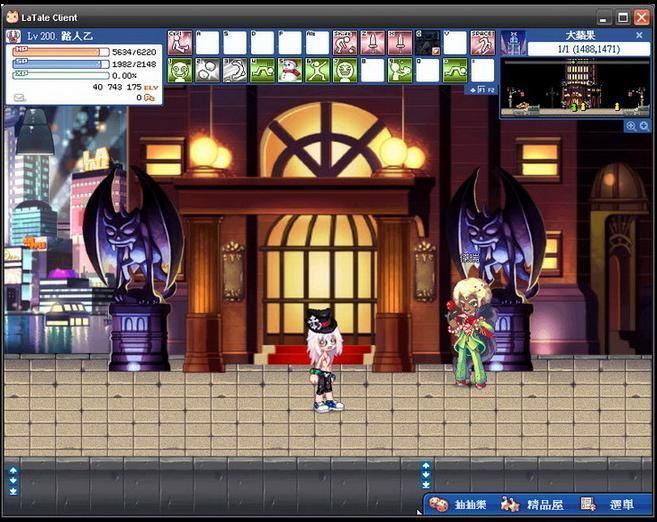Click the green-suited blond NPC
Viewport: 657px width, 522px height.
click(x=471, y=333)
